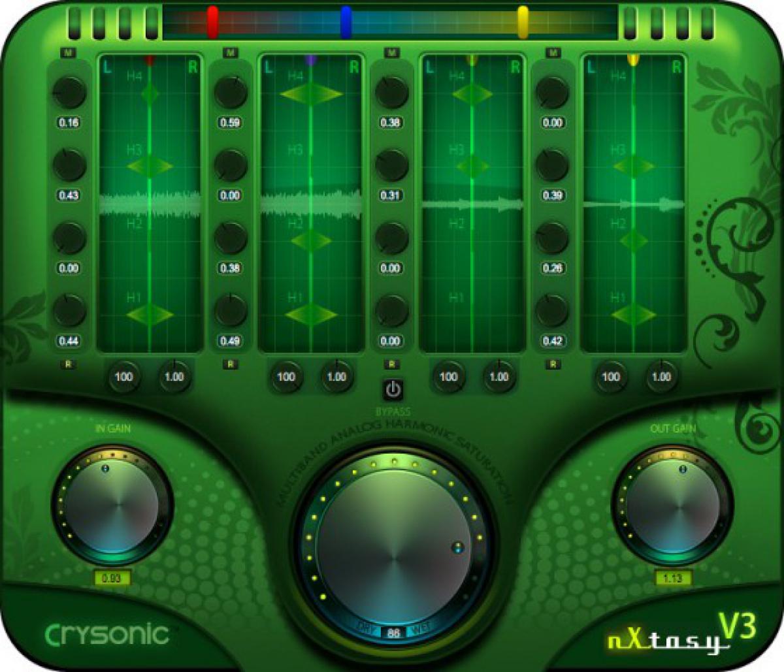The image size is (784, 672).
Task: Click band 3 H4 knob above 0.38
Action: [391, 92]
